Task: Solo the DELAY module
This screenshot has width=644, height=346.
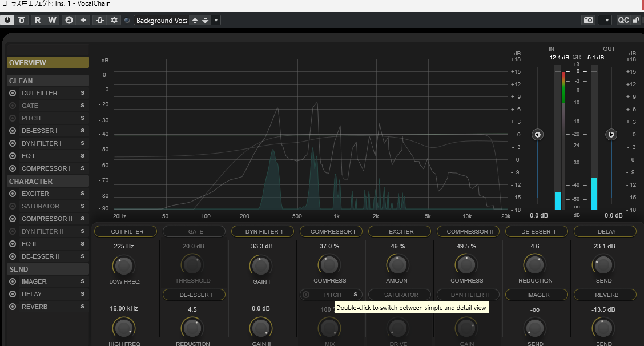Action: coord(83,294)
